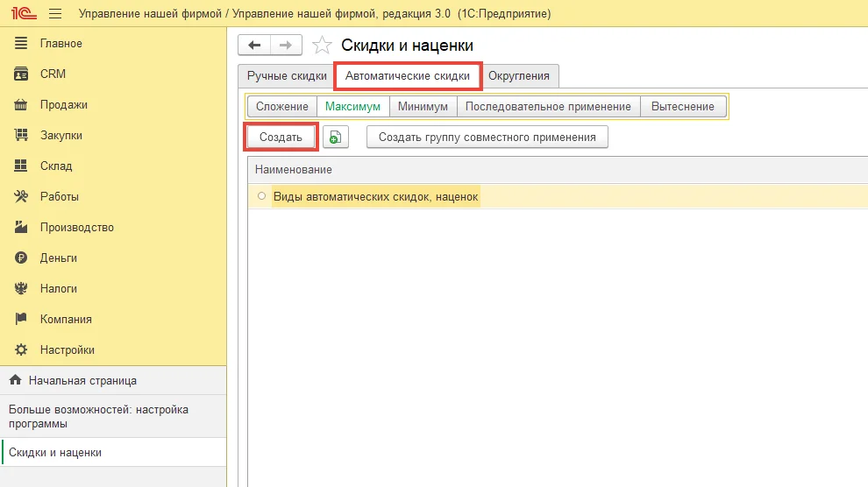
Task: Open Склад section icon
Action: (21, 166)
